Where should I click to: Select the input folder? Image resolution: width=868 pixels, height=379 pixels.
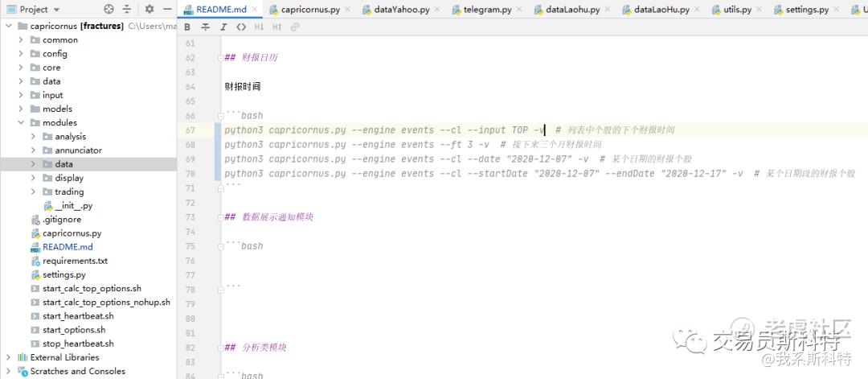52,95
